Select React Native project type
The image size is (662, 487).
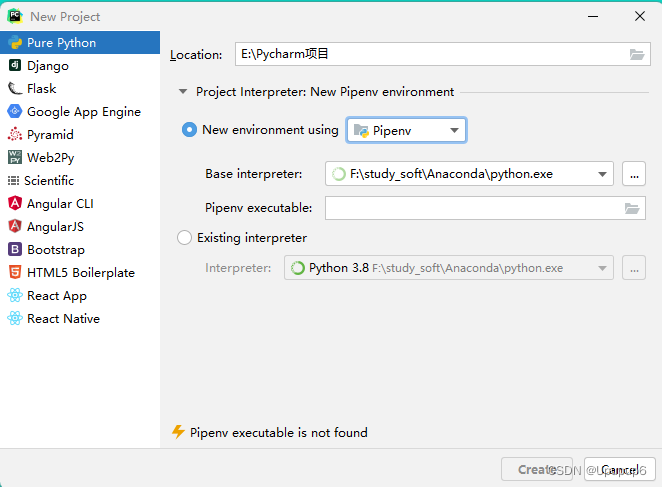tap(80, 319)
